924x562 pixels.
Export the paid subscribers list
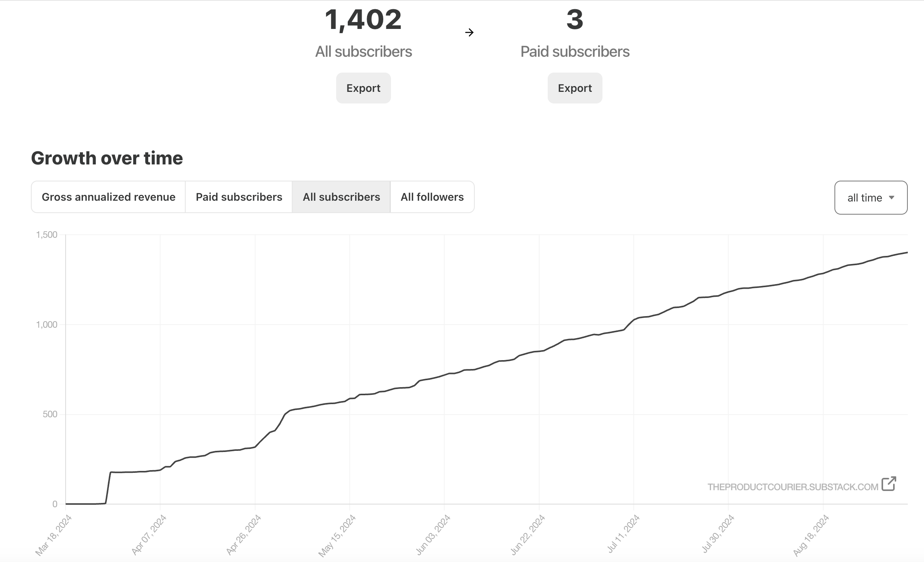575,88
